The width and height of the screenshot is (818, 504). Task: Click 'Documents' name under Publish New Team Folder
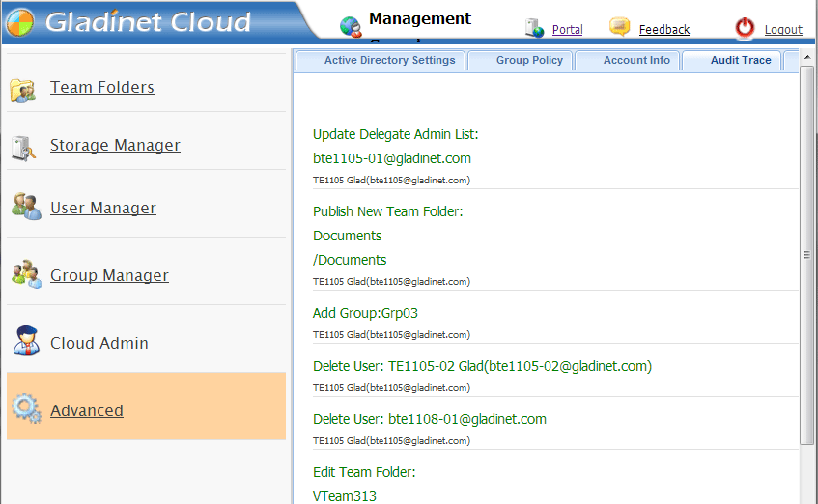347,236
